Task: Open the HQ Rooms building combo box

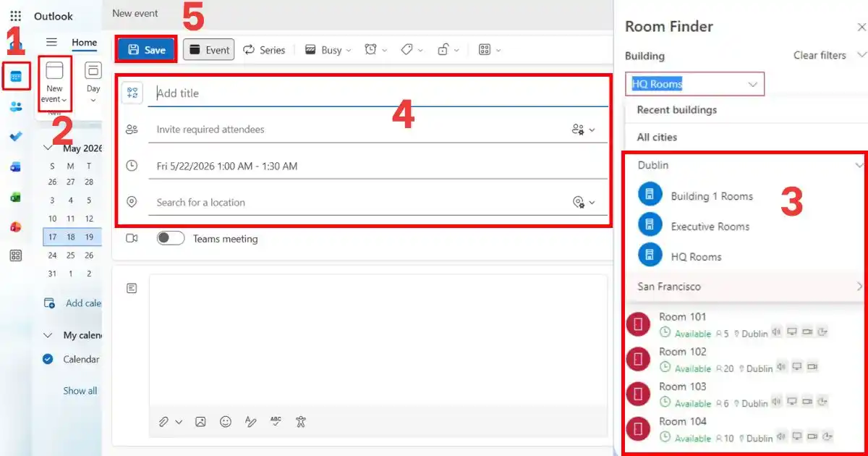Action: pos(694,84)
